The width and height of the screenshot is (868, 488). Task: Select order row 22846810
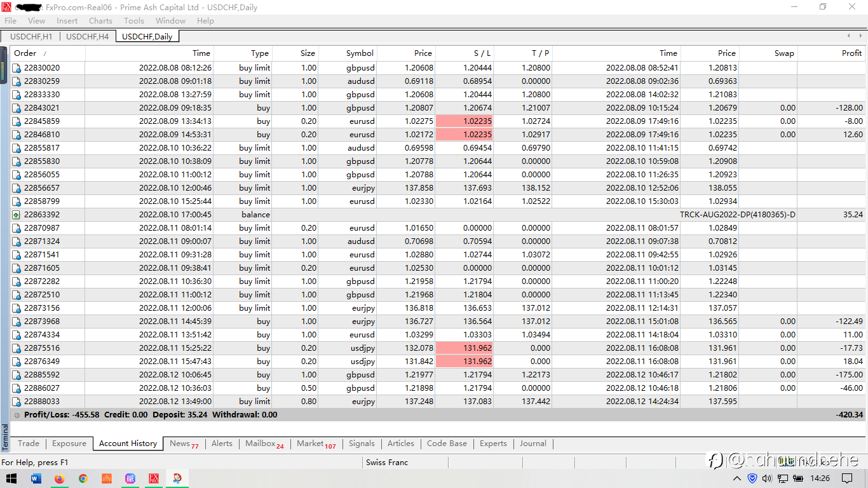tap(438, 135)
